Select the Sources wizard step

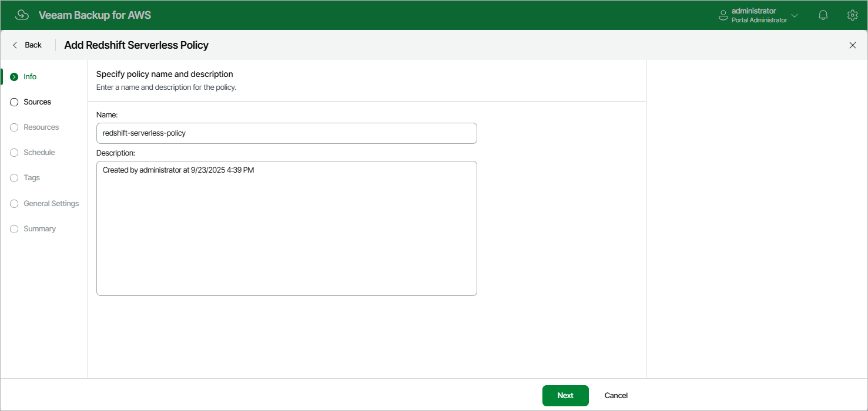click(x=38, y=102)
